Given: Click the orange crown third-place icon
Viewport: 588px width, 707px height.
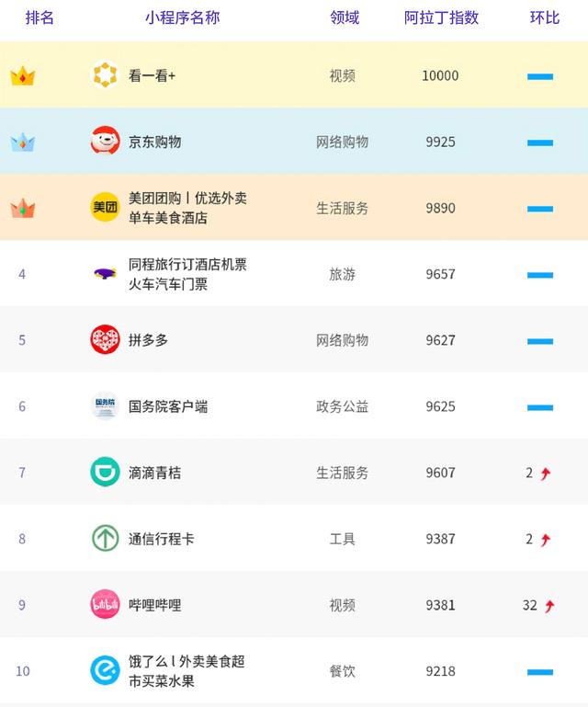Looking at the screenshot, I should click(22, 209).
